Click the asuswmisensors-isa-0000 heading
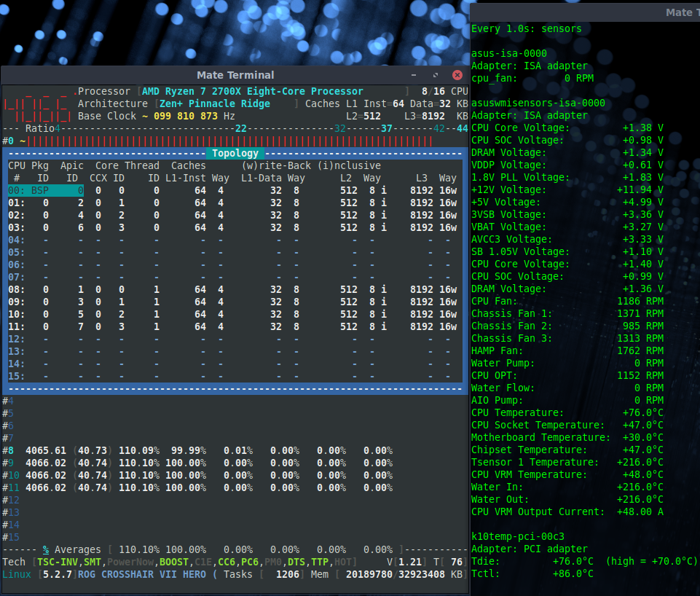The width and height of the screenshot is (700, 596). (x=538, y=103)
